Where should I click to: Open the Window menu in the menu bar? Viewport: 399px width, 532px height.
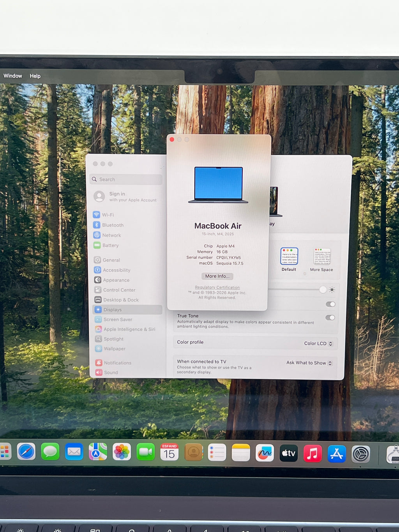point(13,76)
